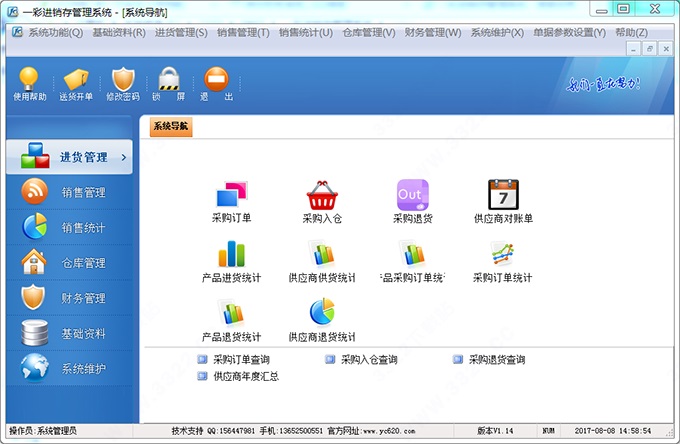The width and height of the screenshot is (680, 444).
Task: Close the inner 系统导航 child window
Action: click(666, 49)
